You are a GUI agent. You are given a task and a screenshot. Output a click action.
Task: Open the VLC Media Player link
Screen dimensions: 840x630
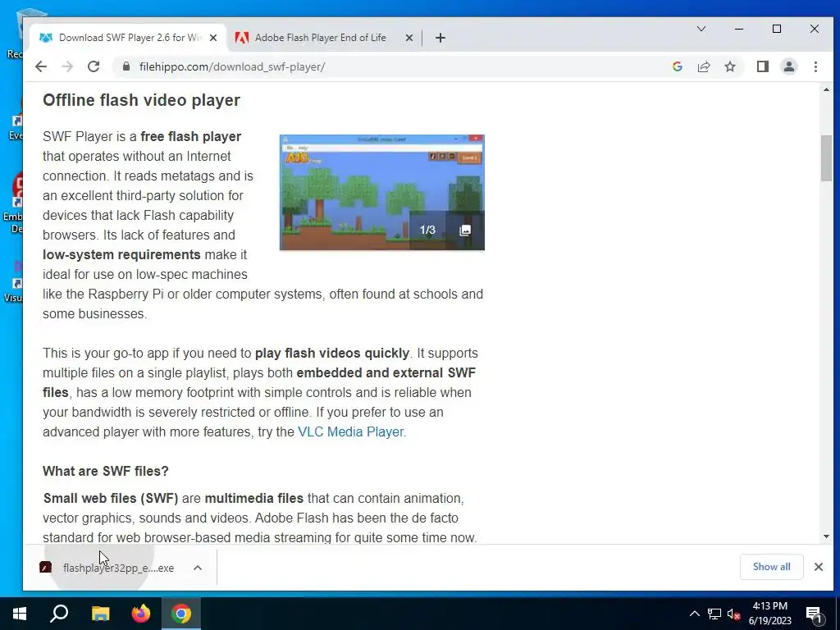pyautogui.click(x=351, y=431)
